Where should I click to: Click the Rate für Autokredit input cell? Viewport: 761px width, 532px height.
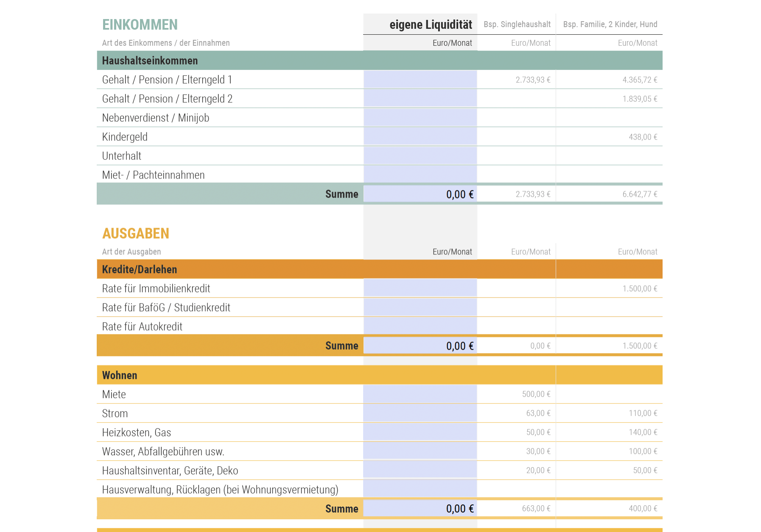pos(420,326)
